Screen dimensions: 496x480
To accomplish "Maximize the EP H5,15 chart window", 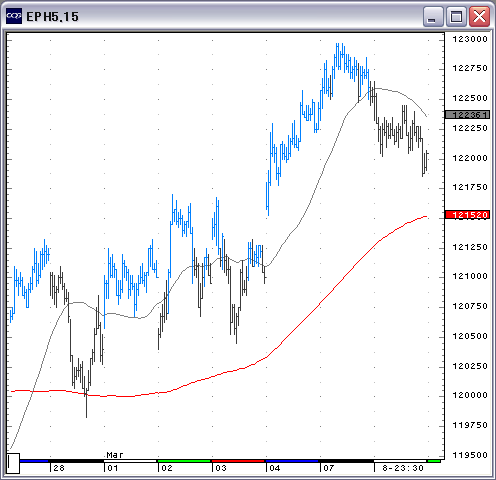I will [x=456, y=16].
